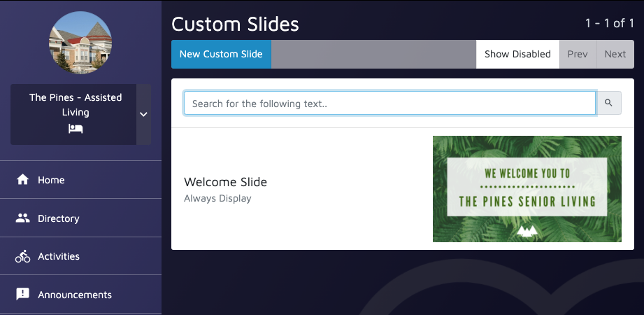Click the magnifying glass search icon

pos(608,103)
